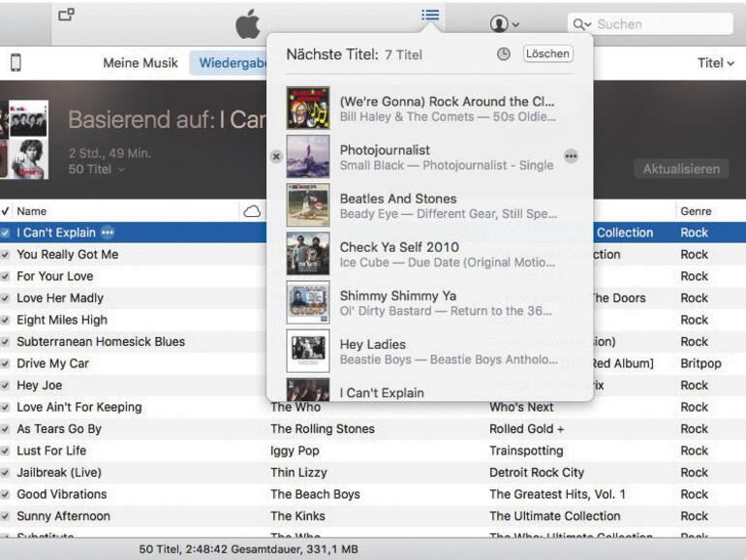
Task: Toggle the Drive My Car checkbox
Action: (x=5, y=363)
